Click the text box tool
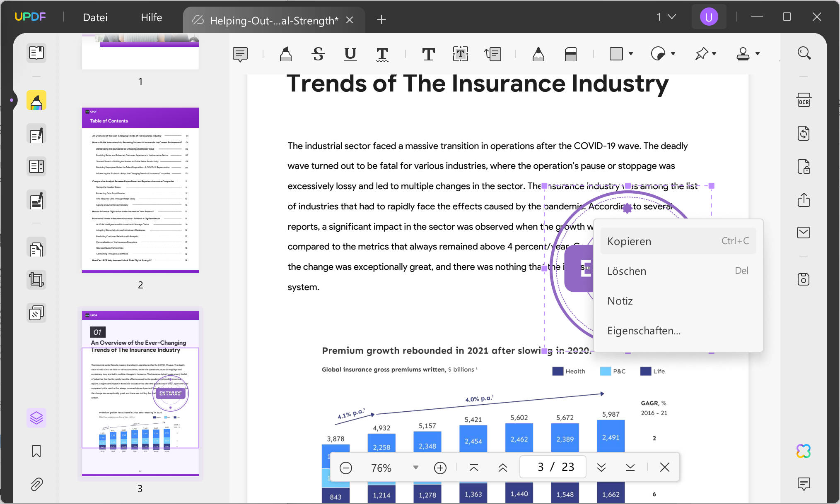840x504 pixels. [x=460, y=54]
